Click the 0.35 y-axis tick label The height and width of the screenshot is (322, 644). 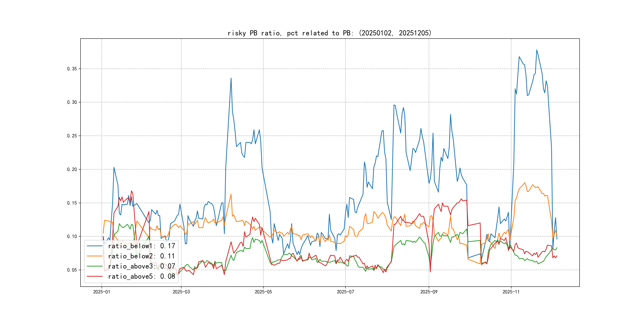pos(72,69)
